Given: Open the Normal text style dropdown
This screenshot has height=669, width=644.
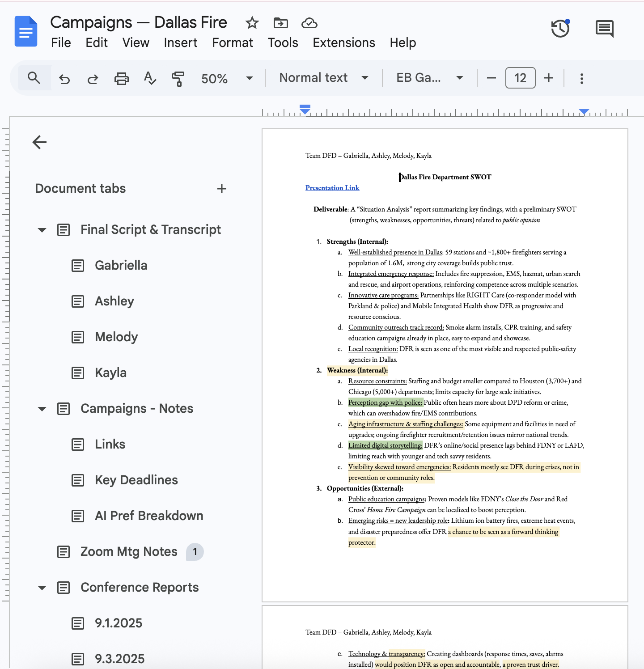Looking at the screenshot, I should click(x=324, y=78).
